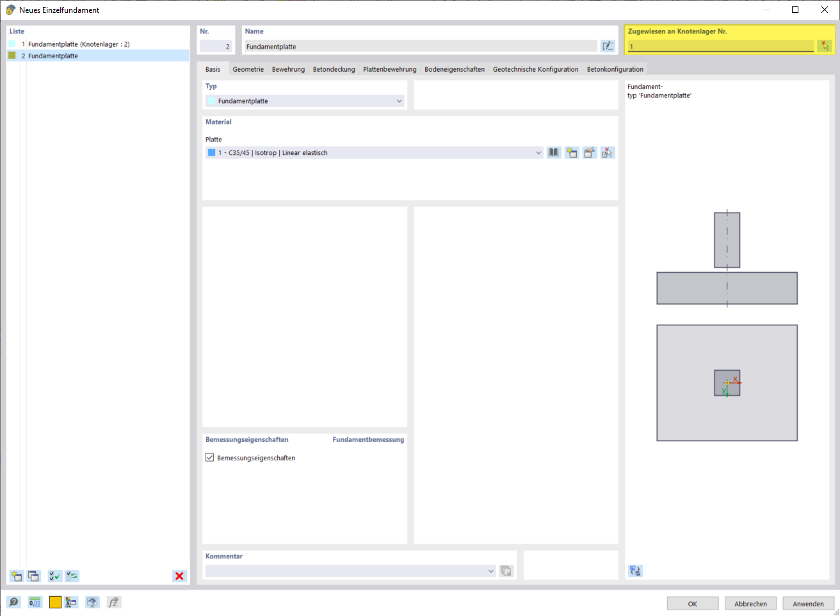Invert the list selection icon

[x=72, y=576]
